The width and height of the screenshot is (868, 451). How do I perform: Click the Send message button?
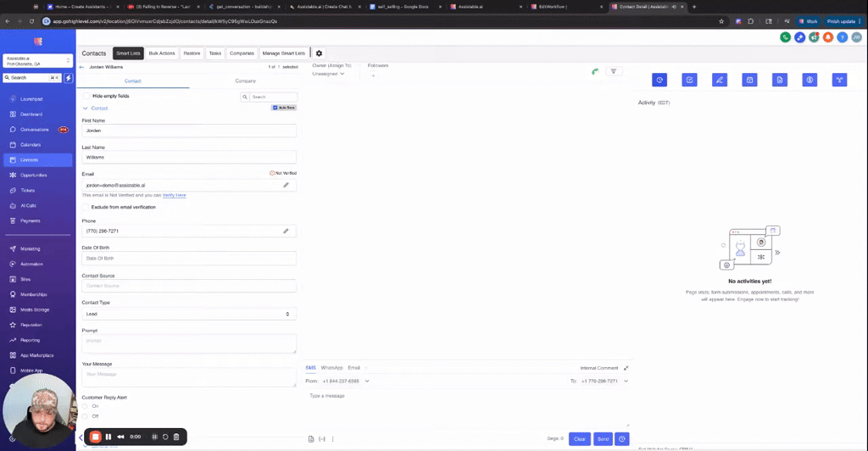click(604, 439)
